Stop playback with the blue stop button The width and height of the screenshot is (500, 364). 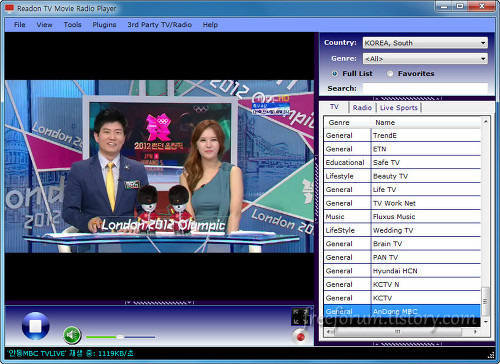tap(35, 326)
